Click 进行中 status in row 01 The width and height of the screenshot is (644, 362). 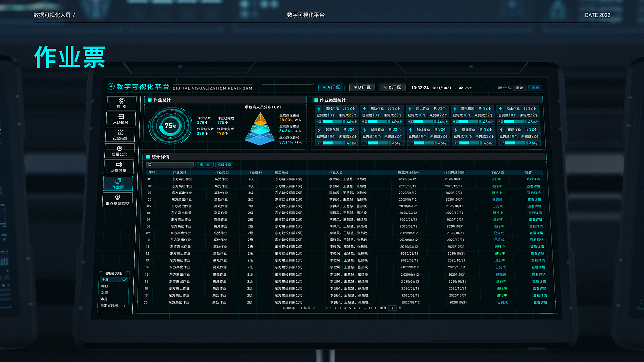click(497, 179)
